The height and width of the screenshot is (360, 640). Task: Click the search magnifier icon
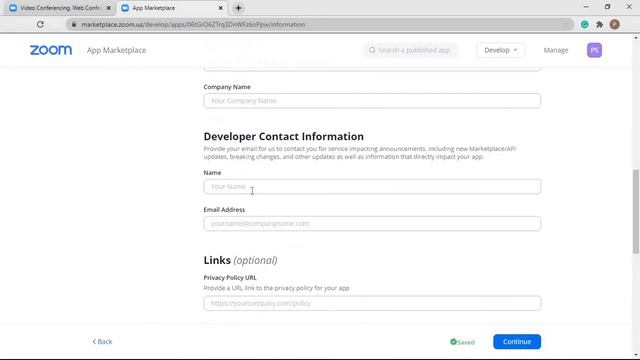click(372, 50)
